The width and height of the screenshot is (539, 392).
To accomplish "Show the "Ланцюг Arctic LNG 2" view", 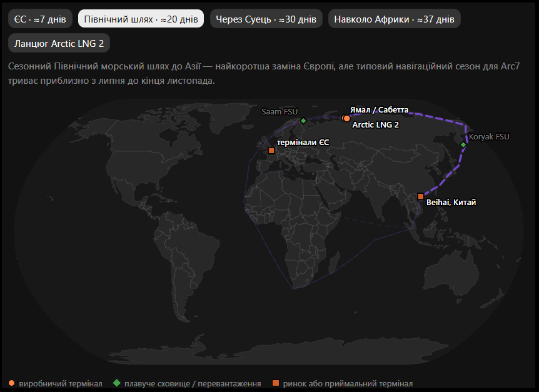I will pos(59,43).
